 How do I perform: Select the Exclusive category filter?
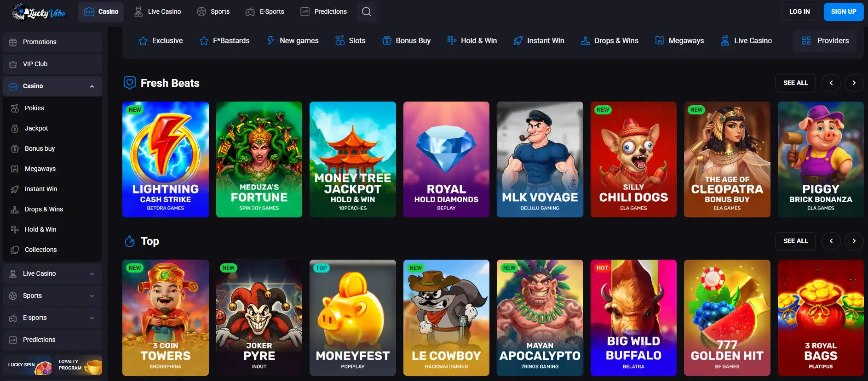(161, 40)
